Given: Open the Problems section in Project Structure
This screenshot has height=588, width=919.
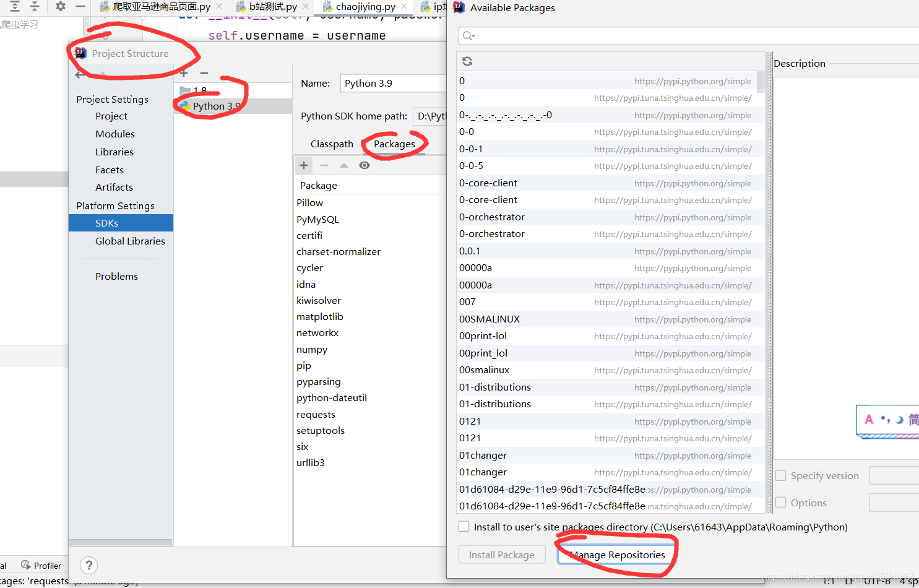Looking at the screenshot, I should tap(116, 276).
